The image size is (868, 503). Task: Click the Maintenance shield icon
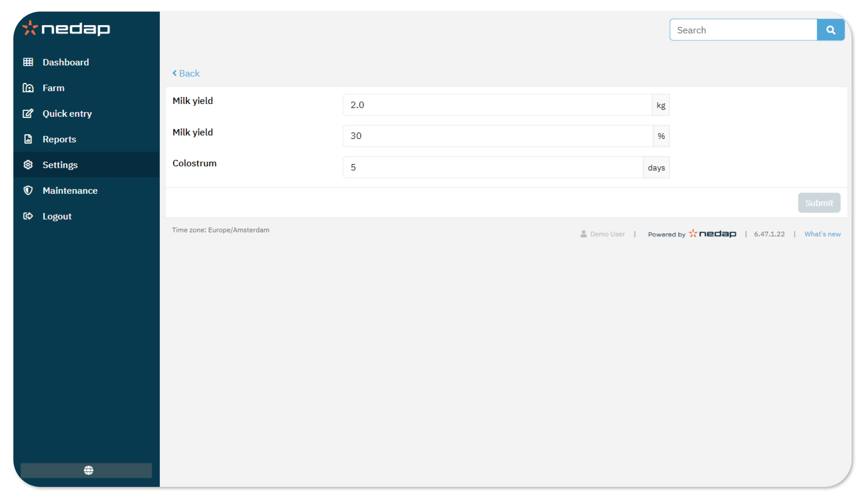[x=28, y=190]
